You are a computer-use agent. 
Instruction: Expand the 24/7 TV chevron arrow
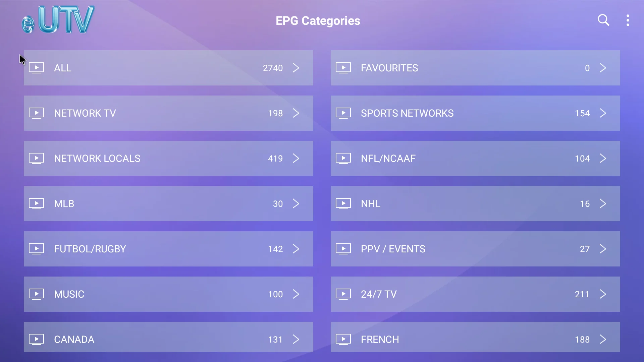click(x=603, y=294)
